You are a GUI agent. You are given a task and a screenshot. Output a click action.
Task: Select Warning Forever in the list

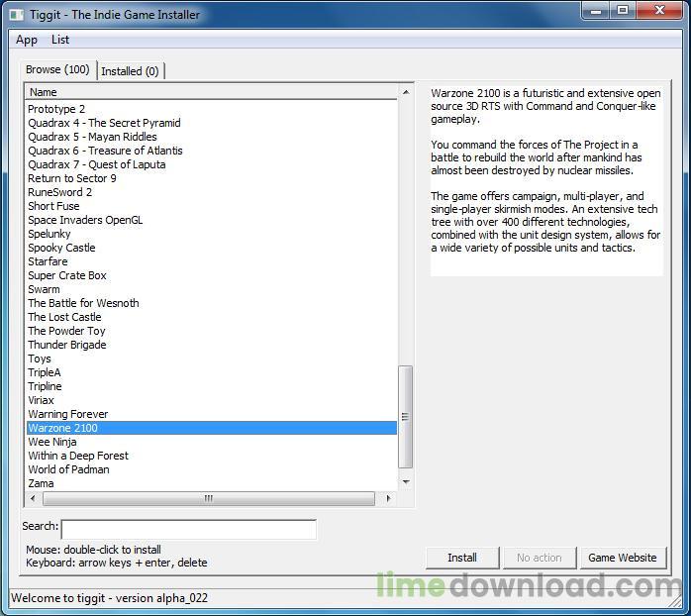[x=212, y=415]
